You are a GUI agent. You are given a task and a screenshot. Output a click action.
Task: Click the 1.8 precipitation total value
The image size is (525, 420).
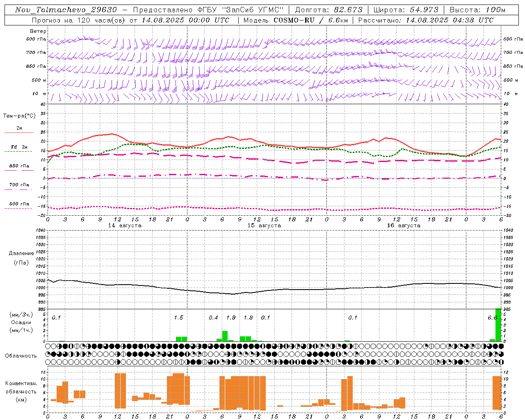pos(248,318)
